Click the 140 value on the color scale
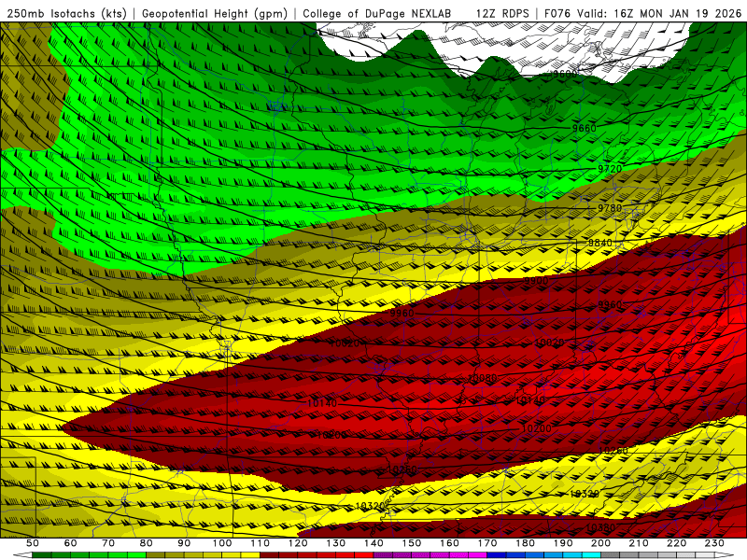The image size is (747, 560). 373,543
